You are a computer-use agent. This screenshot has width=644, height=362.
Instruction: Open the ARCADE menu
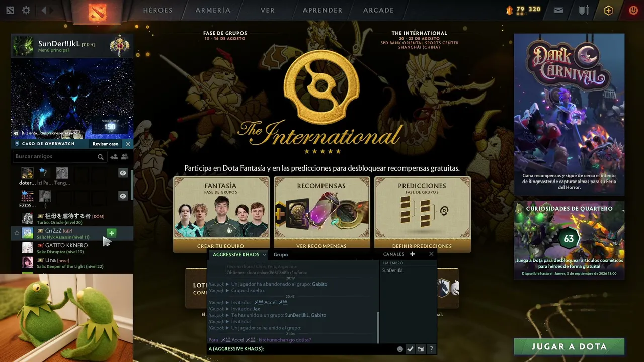[x=378, y=10]
